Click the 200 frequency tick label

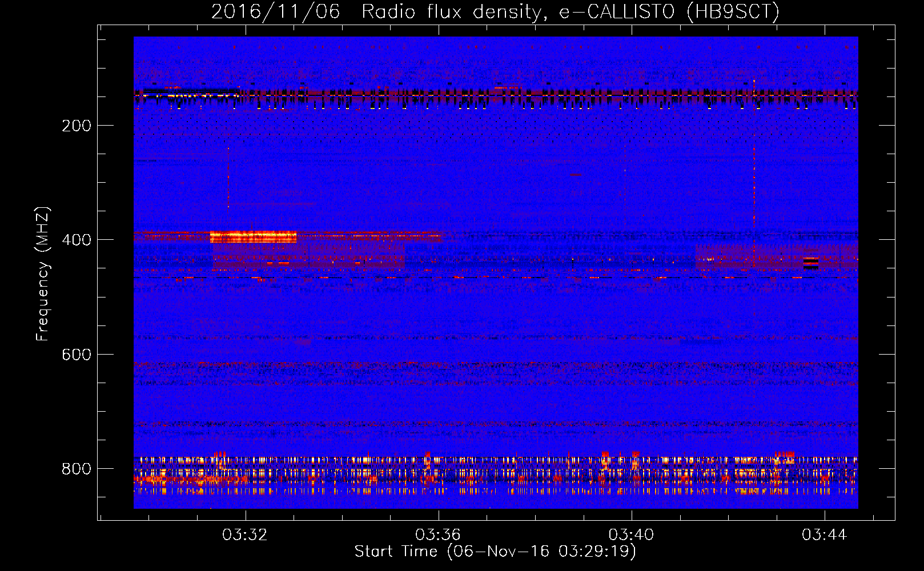[x=77, y=126]
